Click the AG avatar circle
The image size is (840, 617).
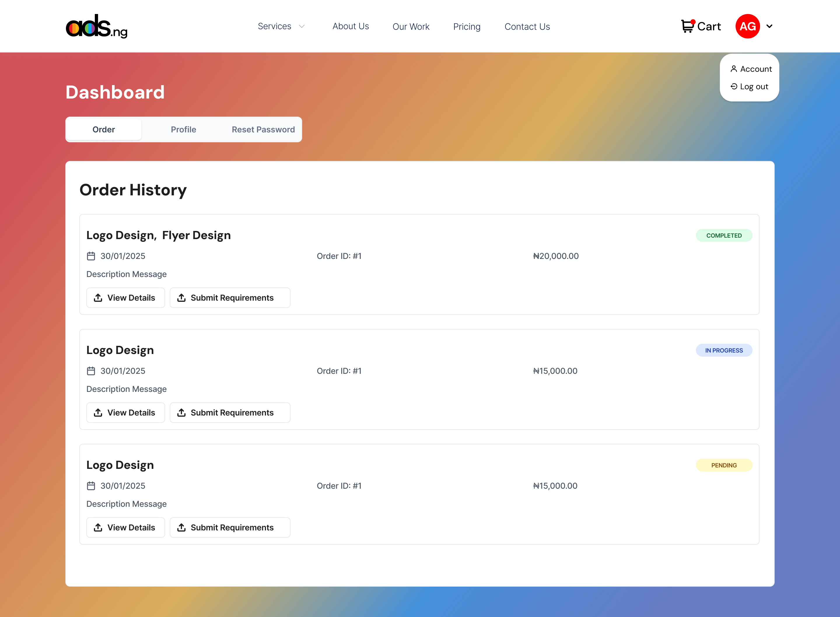747,26
